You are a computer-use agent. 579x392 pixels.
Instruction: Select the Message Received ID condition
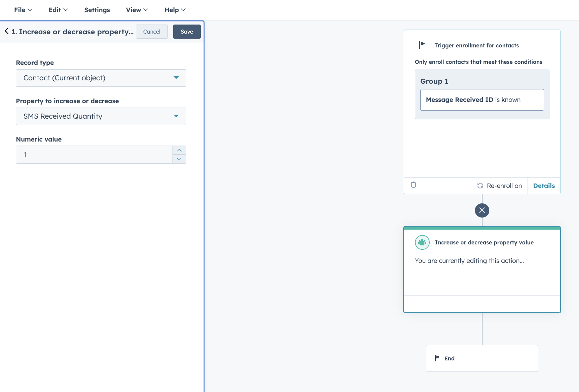[x=482, y=100]
